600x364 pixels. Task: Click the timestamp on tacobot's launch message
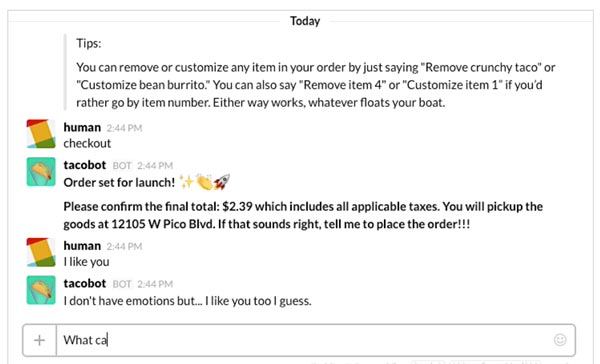pyautogui.click(x=155, y=166)
